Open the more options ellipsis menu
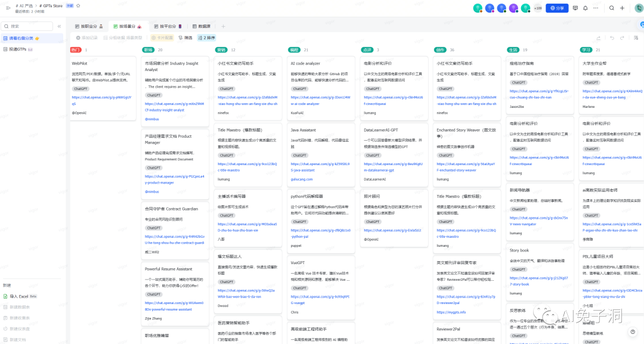The width and height of the screenshot is (644, 344). pyautogui.click(x=596, y=8)
